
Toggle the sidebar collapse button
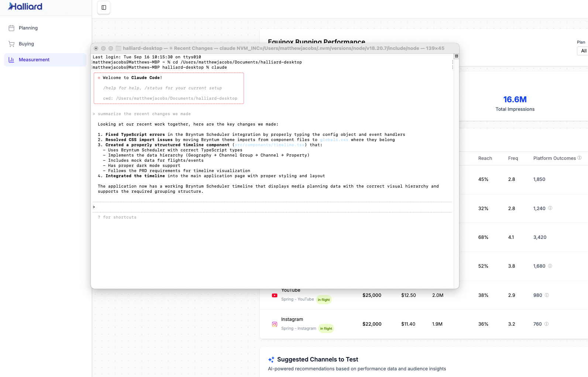point(104,7)
